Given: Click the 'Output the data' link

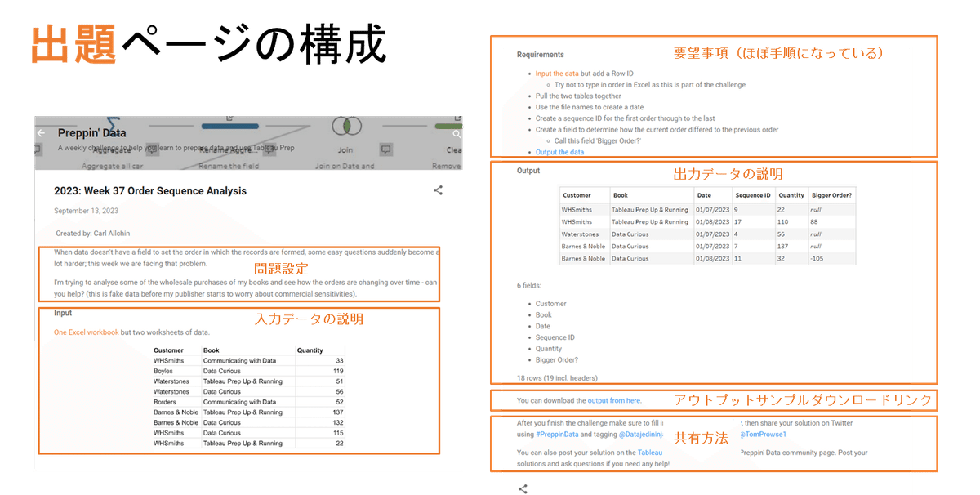Looking at the screenshot, I should click(x=559, y=152).
